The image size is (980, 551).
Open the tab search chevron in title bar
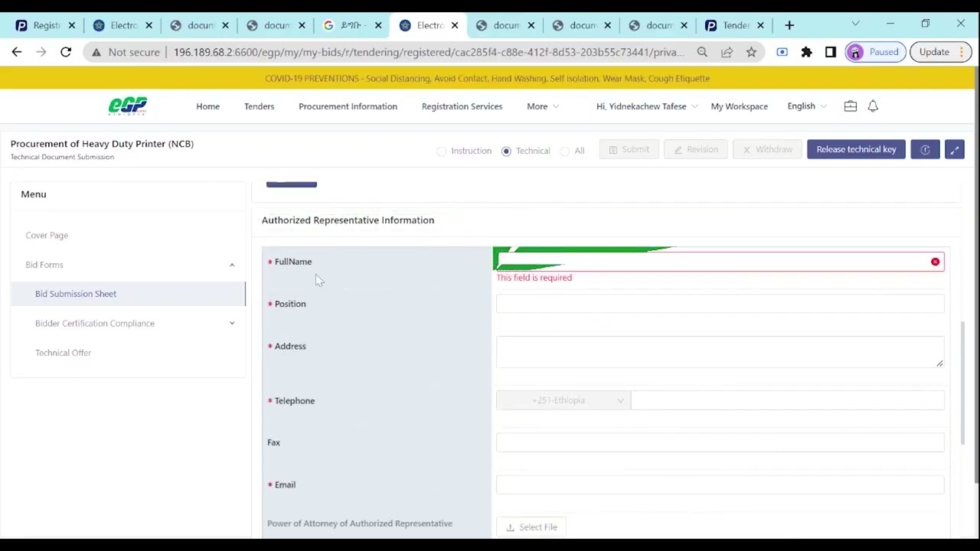tap(855, 24)
